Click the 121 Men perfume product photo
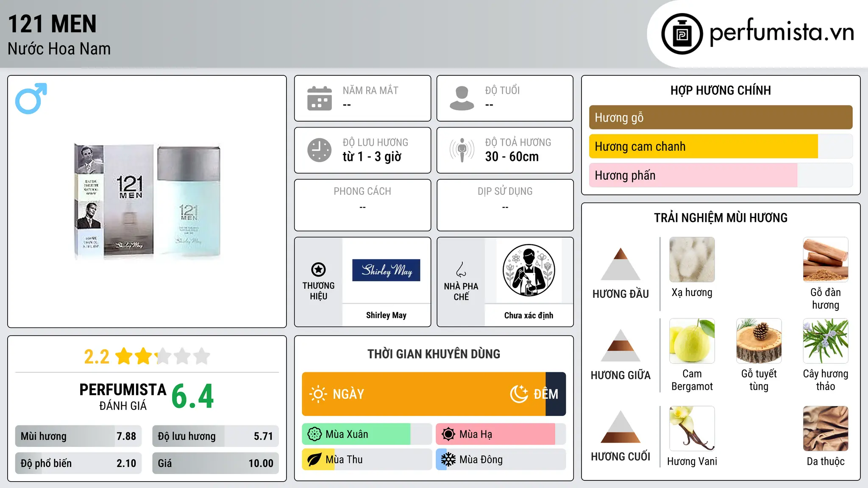 (x=147, y=201)
